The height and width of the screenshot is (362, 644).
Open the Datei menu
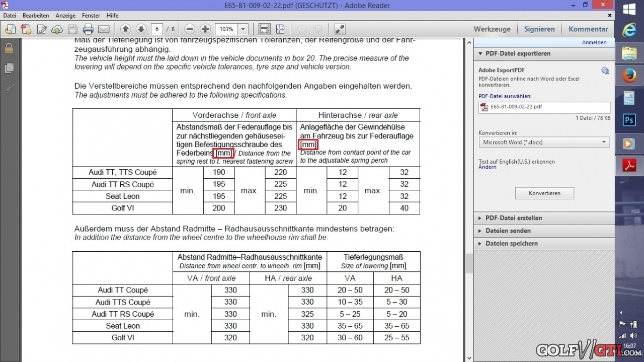(10, 16)
